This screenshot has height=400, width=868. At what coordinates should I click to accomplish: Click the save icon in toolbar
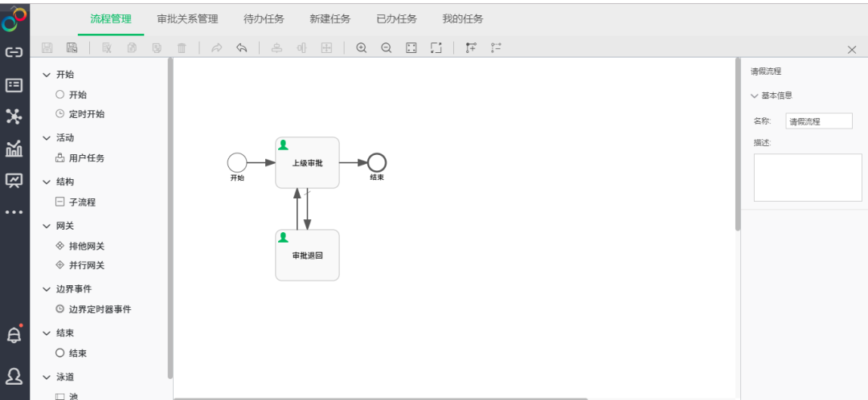point(47,48)
